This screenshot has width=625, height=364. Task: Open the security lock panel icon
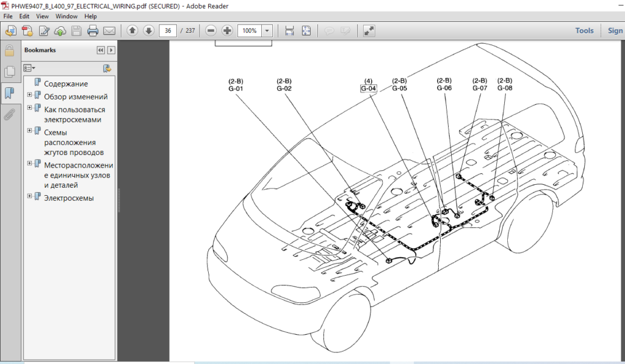[x=10, y=51]
